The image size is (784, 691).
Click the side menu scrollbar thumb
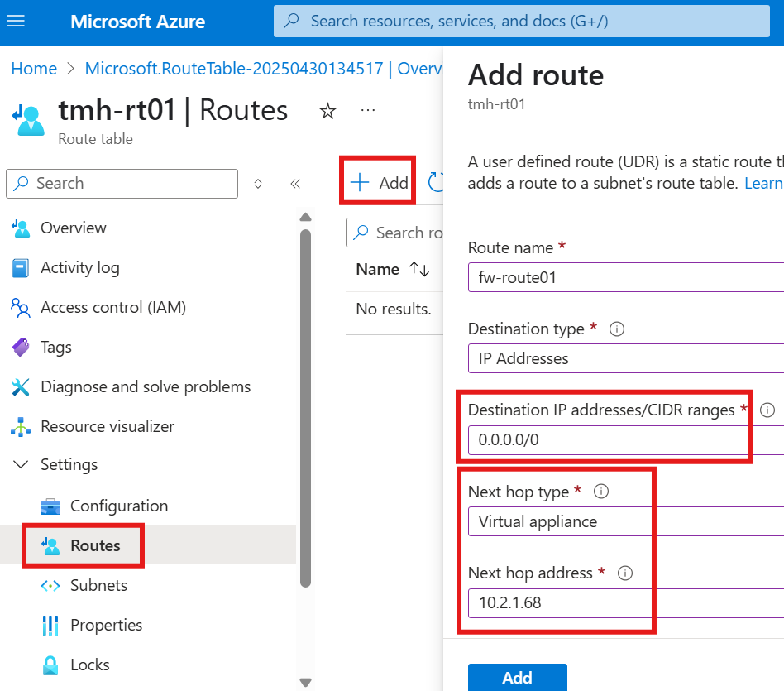305,408
